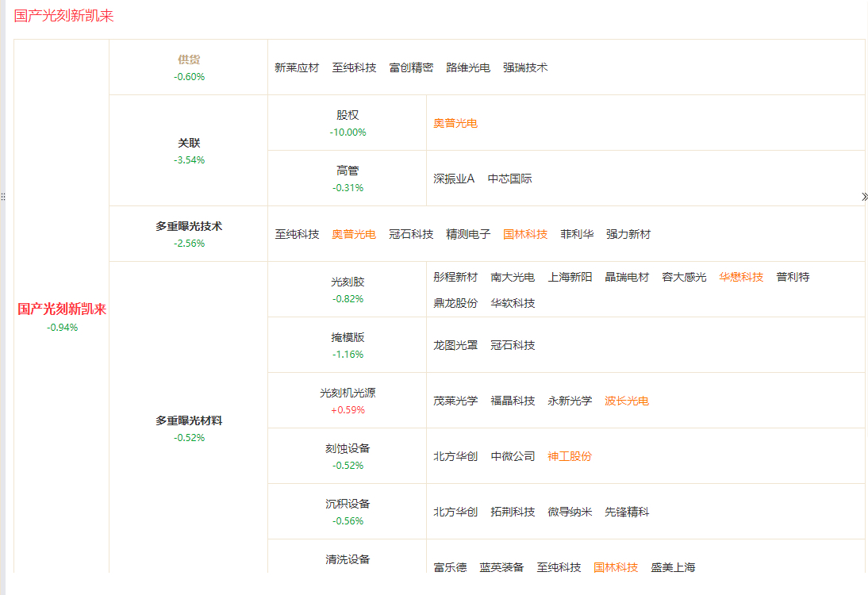Click stock 强力新材
This screenshot has width=868, height=595.
(x=628, y=234)
